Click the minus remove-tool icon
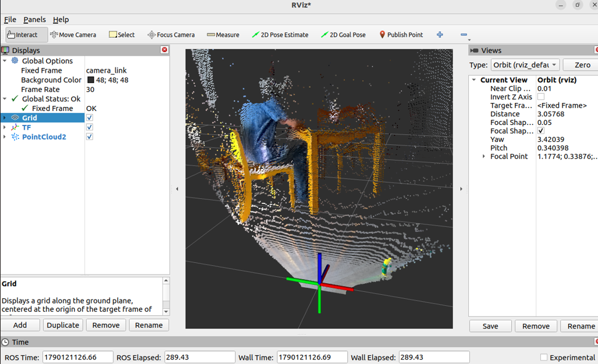The height and width of the screenshot is (364, 598). (x=464, y=35)
